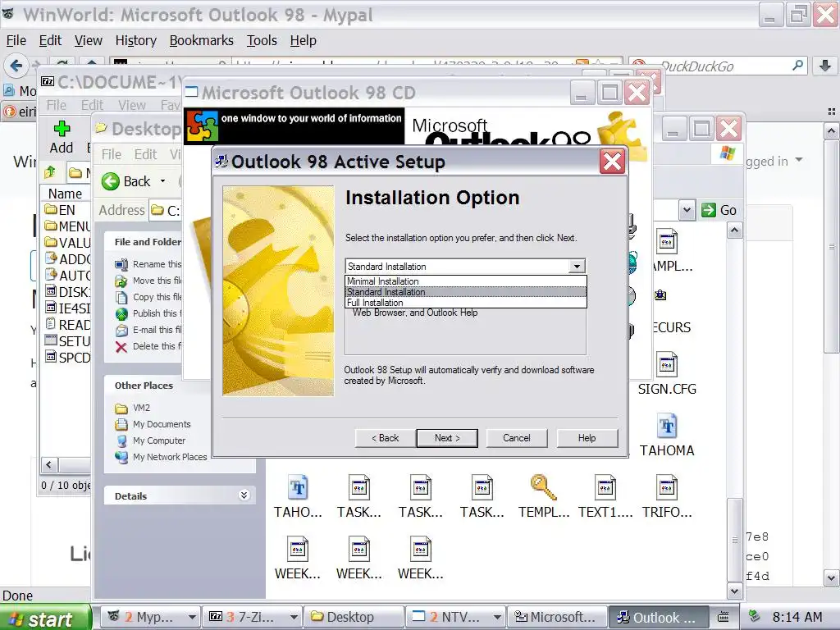
Task: Click left scroll arrow in 7-Zip file list
Action: pos(49,464)
